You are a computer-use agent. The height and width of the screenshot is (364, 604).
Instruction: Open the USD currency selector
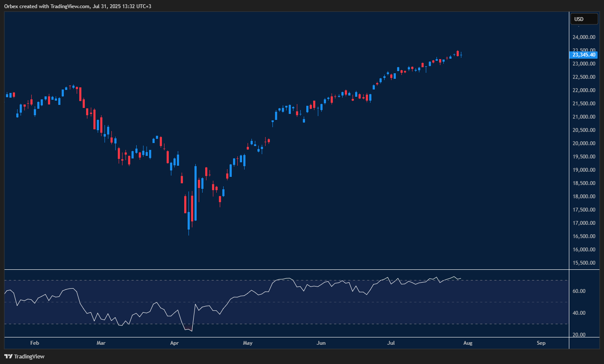pyautogui.click(x=583, y=19)
